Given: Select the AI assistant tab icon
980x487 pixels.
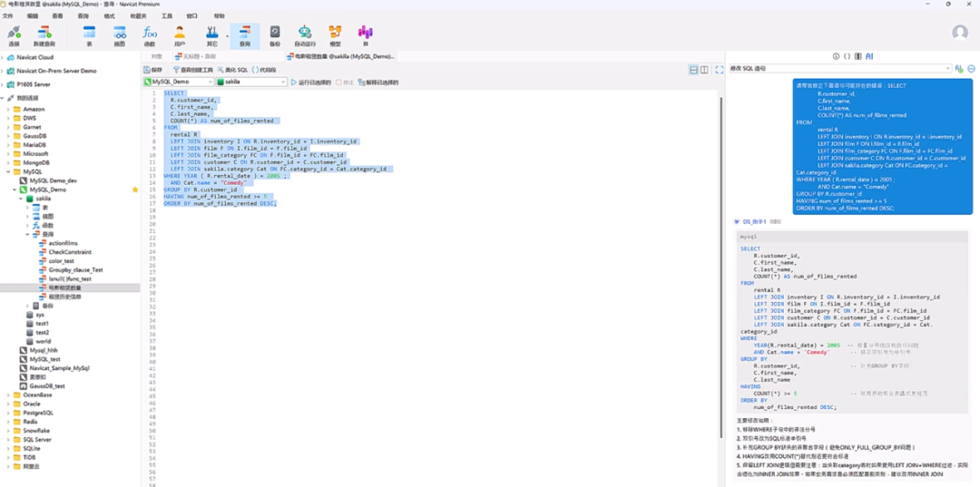Looking at the screenshot, I should (869, 56).
